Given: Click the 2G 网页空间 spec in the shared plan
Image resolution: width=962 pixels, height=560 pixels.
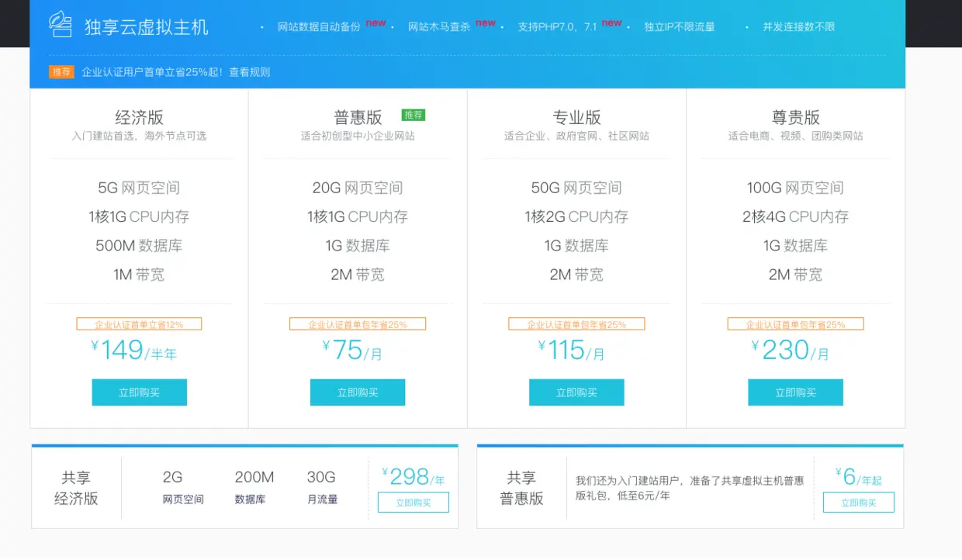Looking at the screenshot, I should (x=183, y=487).
